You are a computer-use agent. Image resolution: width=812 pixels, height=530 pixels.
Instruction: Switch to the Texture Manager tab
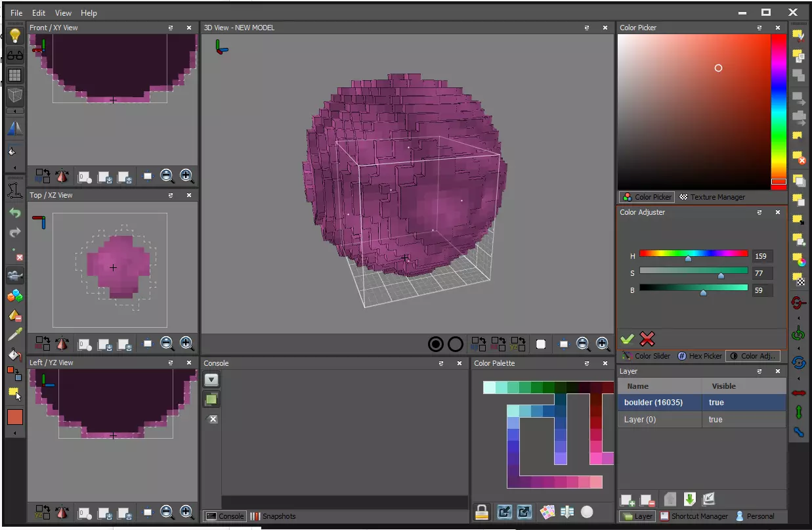tap(712, 197)
